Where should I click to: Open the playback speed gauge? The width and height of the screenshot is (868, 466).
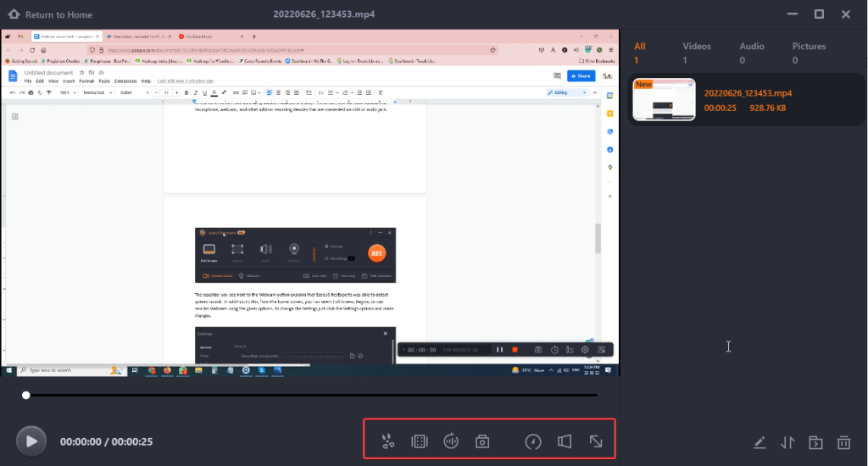[533, 441]
